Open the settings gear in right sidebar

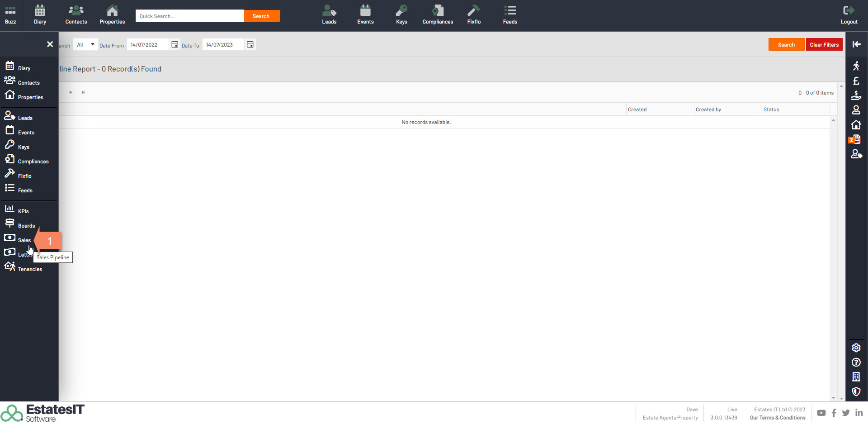[856, 348]
